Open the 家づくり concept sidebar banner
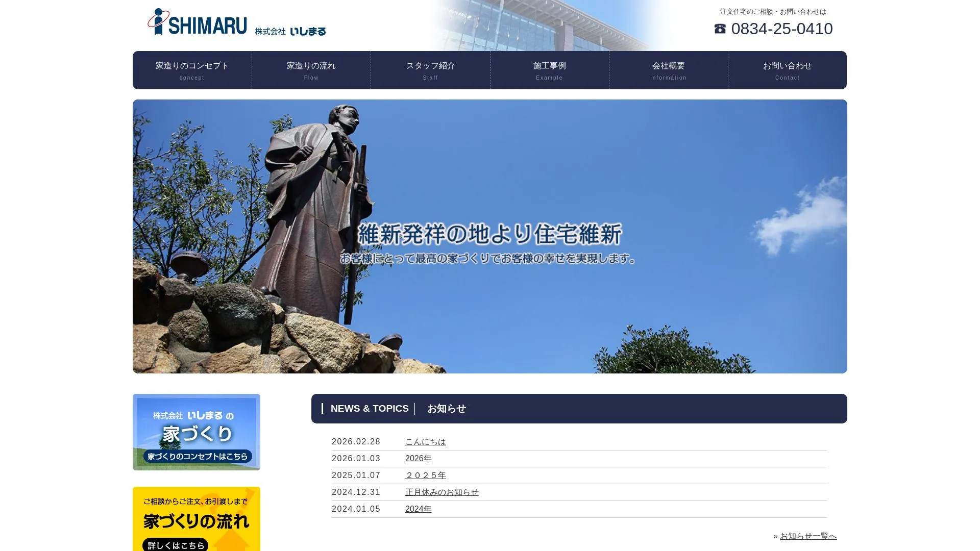 coord(197,432)
